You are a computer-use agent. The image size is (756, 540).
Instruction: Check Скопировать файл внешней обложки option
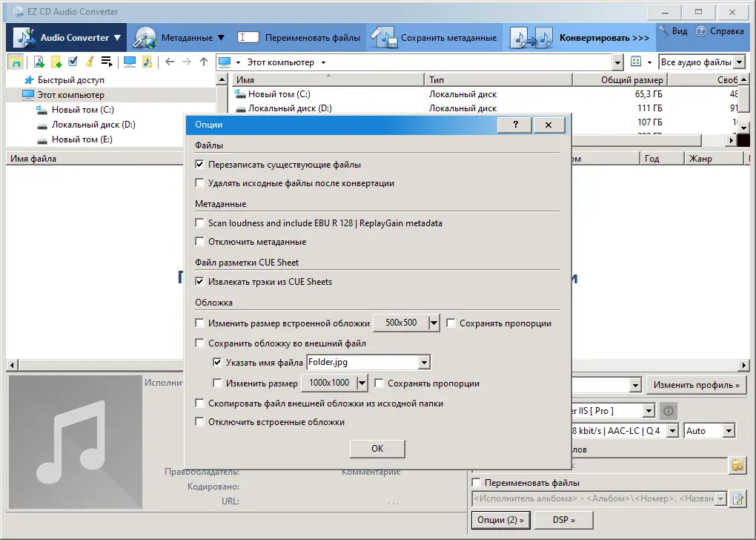199,403
